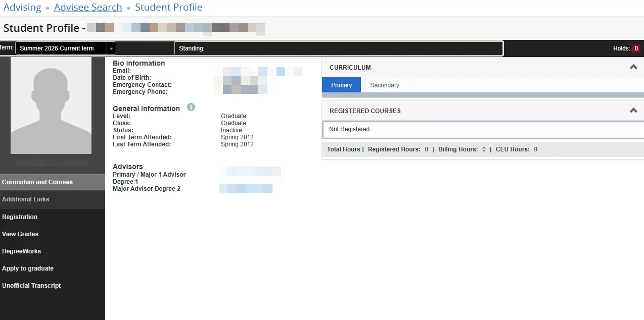Viewport: 644px width, 320px height.
Task: Open the Registration link in the sidebar
Action: (20, 217)
